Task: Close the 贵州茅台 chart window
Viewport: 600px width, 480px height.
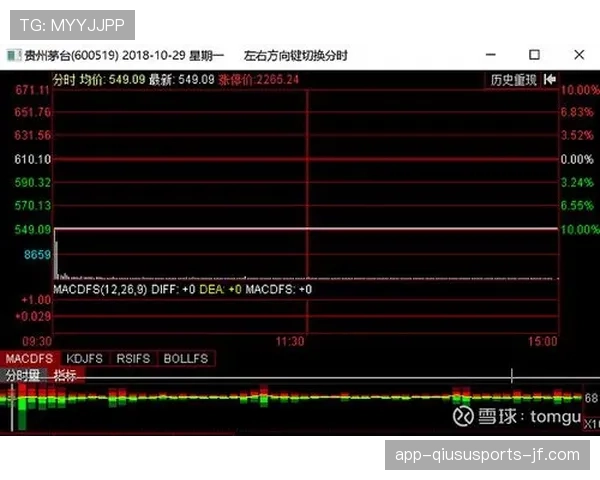Action: 579,55
